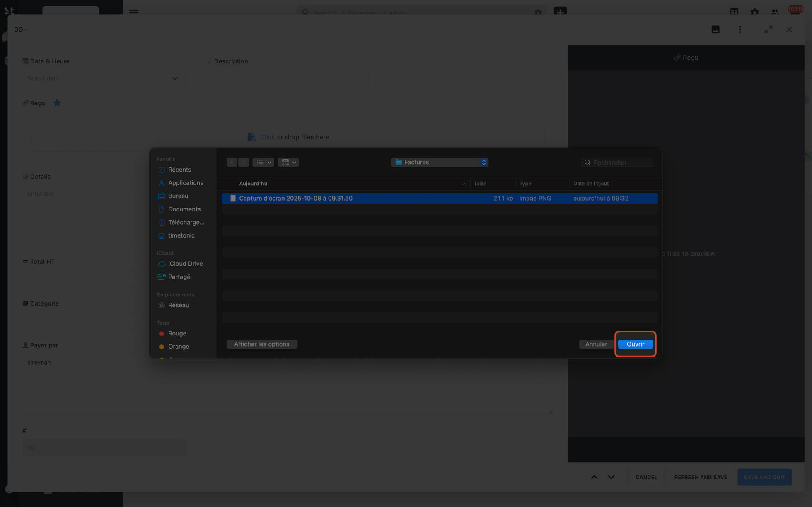Go to previous record with up chevron

[x=594, y=477]
